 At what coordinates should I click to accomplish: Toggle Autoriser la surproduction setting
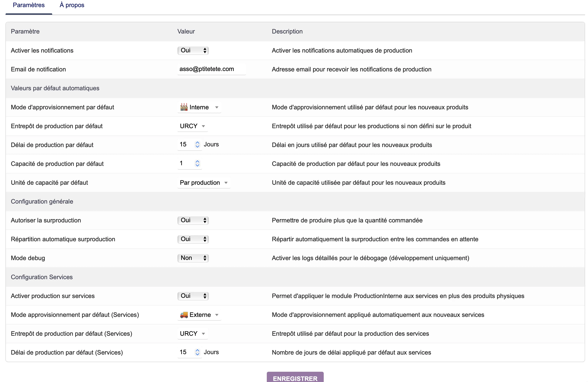[x=193, y=220]
